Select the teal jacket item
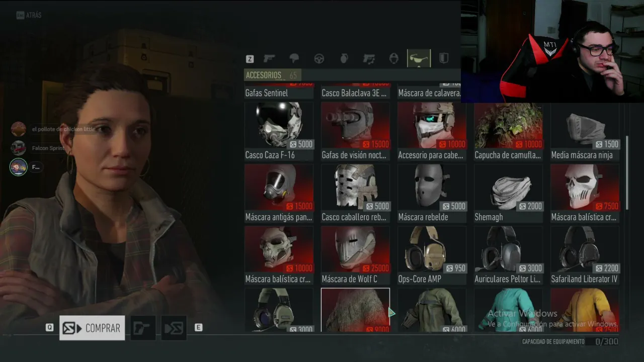This screenshot has width=644, height=362. coord(508,310)
